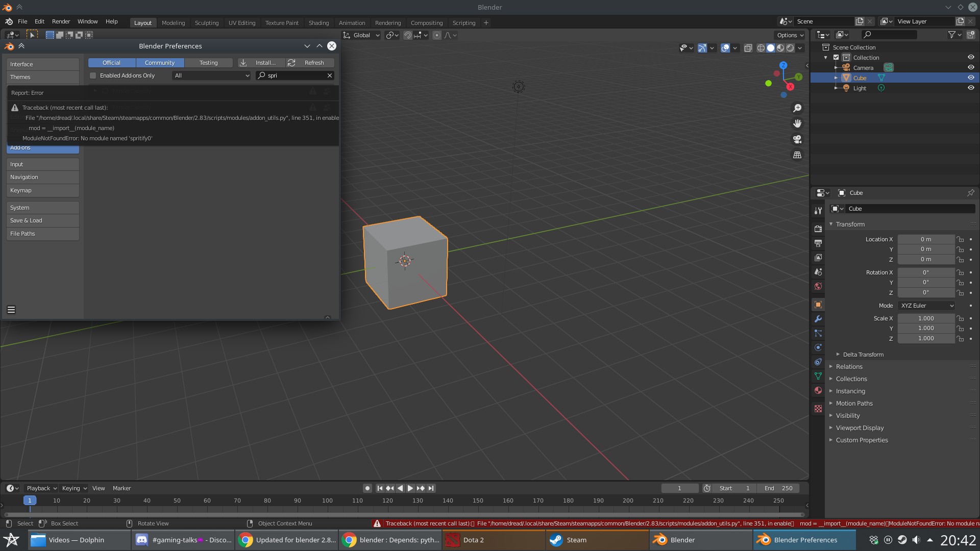Click the Install... add-on button

[261, 63]
